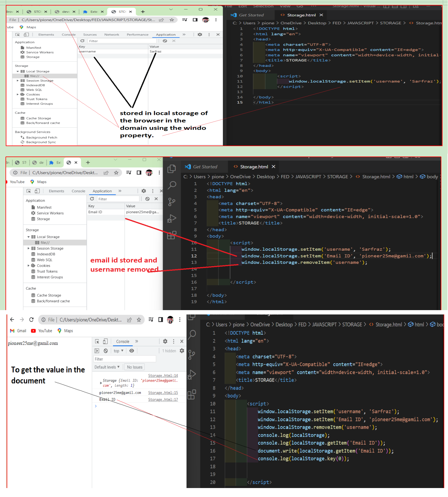Switch to the Performance devtools tab
This screenshot has width=448, height=497.
[x=137, y=35]
